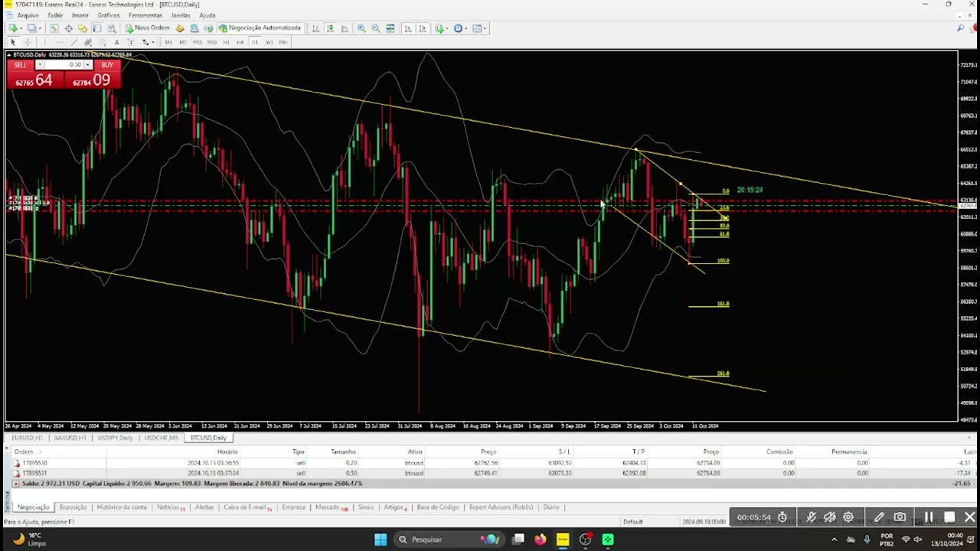Select the Crosshair tool

[x=27, y=42]
